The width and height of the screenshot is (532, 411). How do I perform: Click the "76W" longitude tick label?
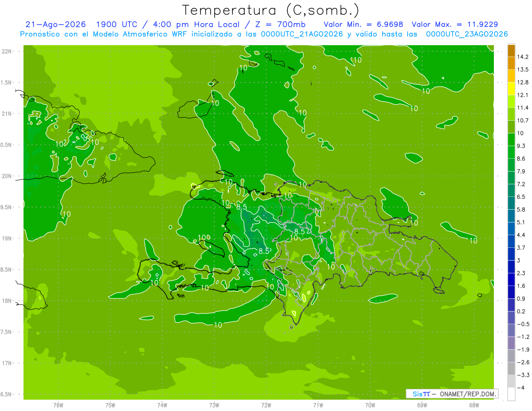(58, 405)
